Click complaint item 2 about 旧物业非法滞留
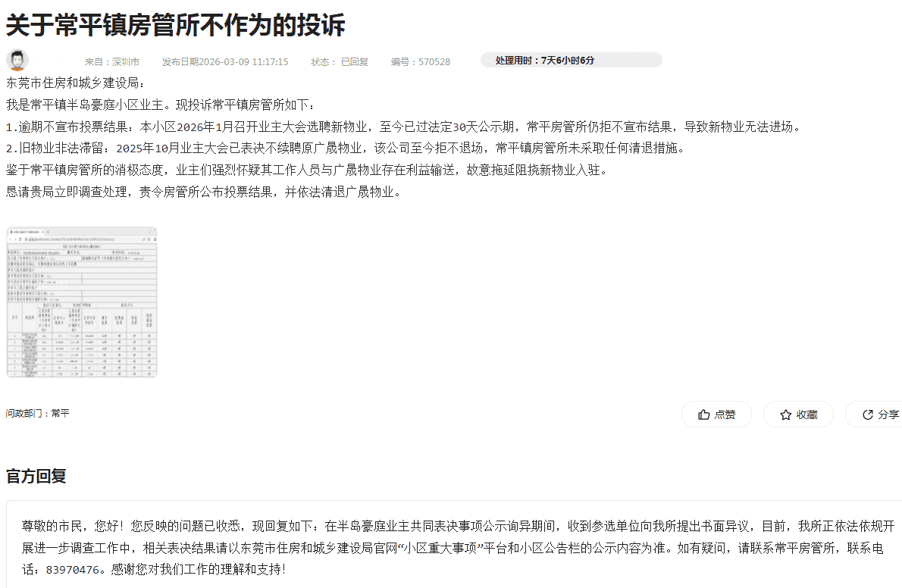This screenshot has width=902, height=588. (x=345, y=148)
